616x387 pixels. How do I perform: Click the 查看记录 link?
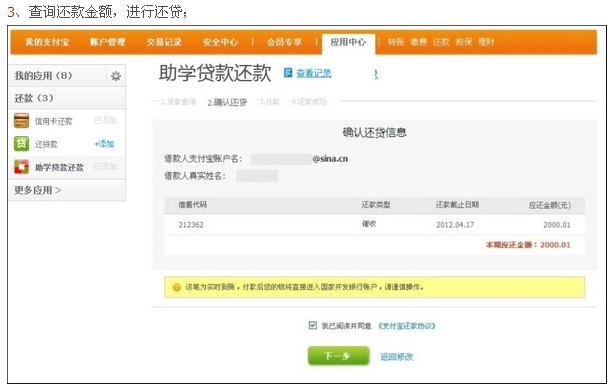(314, 73)
